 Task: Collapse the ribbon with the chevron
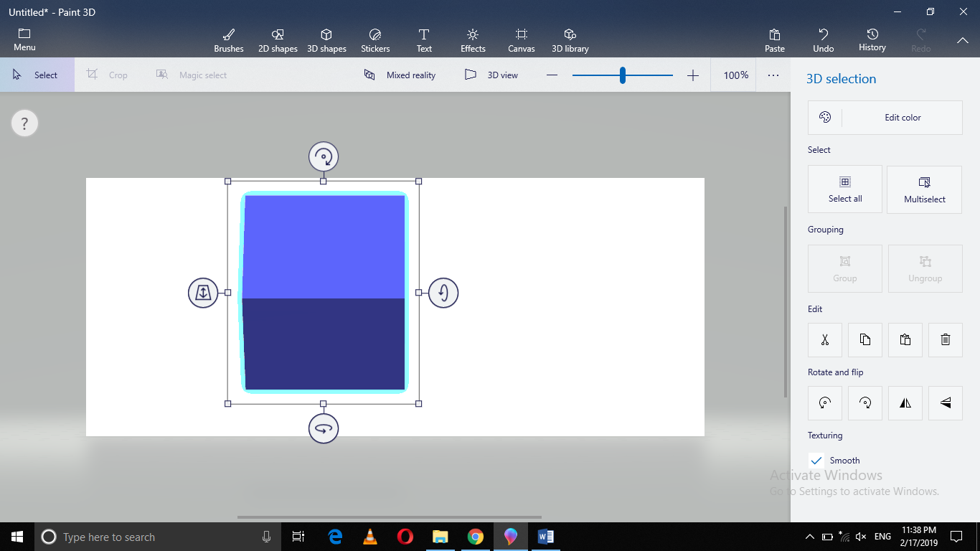click(x=962, y=39)
